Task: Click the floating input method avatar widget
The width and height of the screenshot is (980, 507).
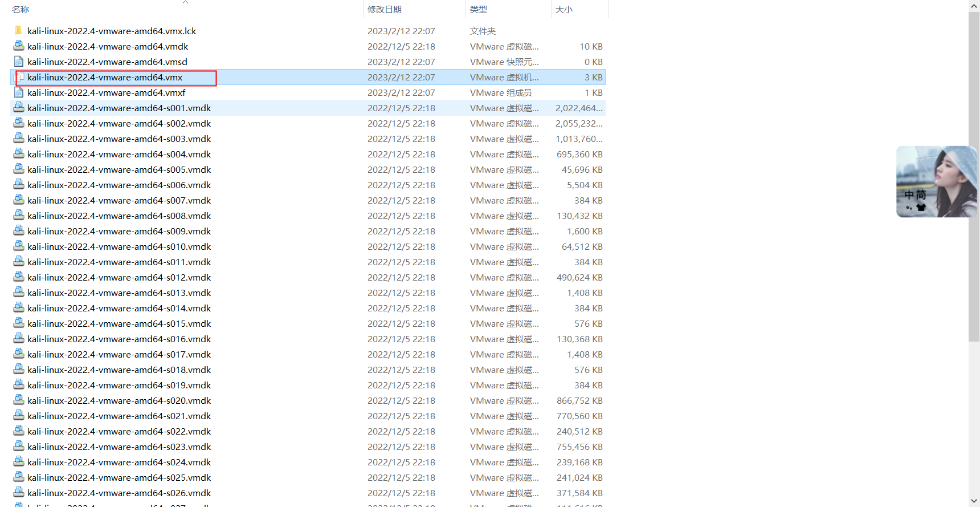Action: [937, 181]
